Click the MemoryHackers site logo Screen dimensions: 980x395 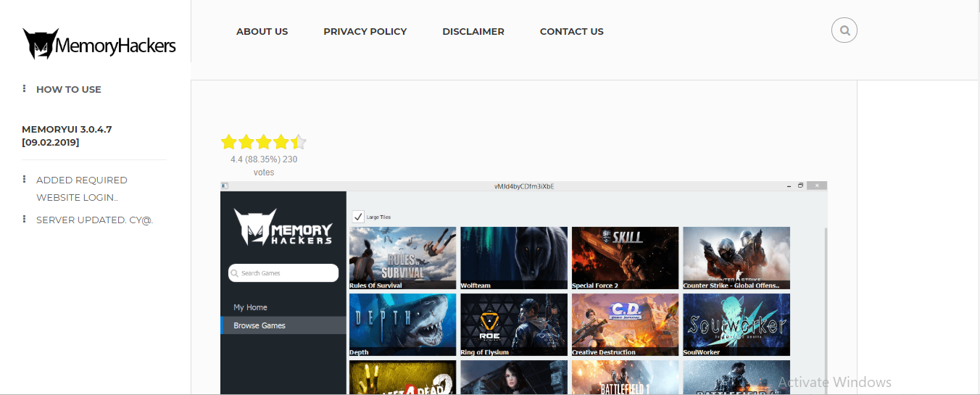click(x=99, y=44)
